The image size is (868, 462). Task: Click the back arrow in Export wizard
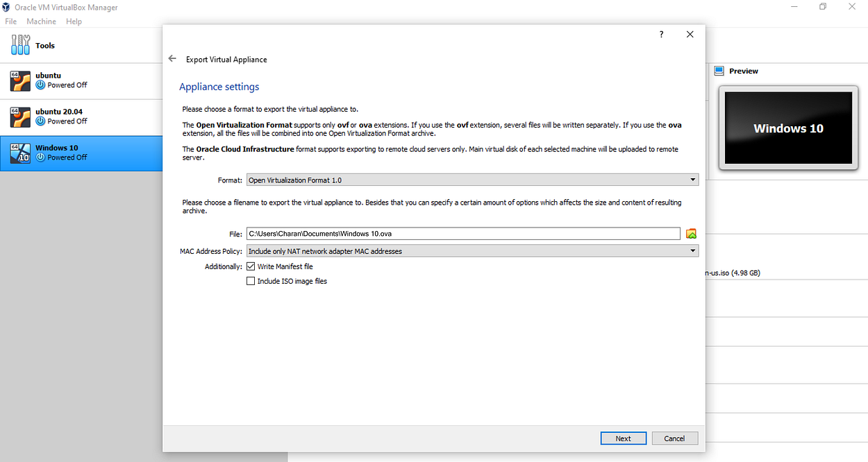click(172, 59)
